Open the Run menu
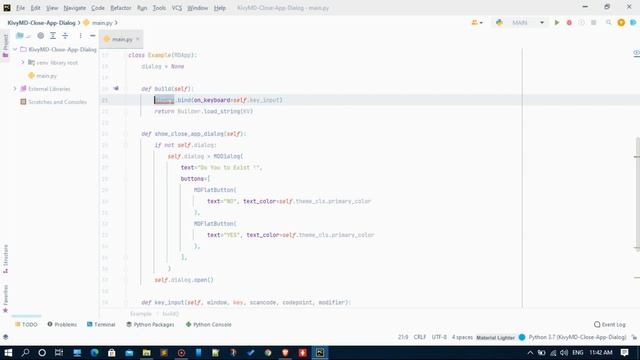The width and height of the screenshot is (640, 360). (142, 8)
